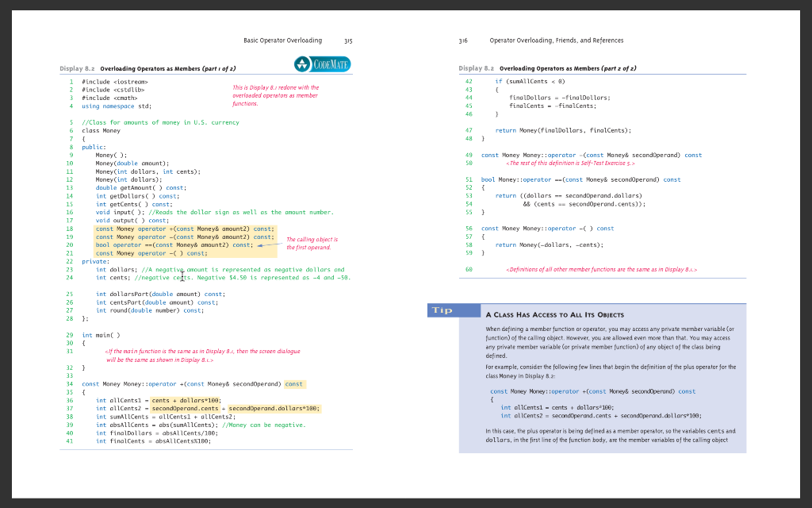This screenshot has width=812, height=508.
Task: Click 'int centsPart(double amount) const;' line
Action: pos(157,302)
